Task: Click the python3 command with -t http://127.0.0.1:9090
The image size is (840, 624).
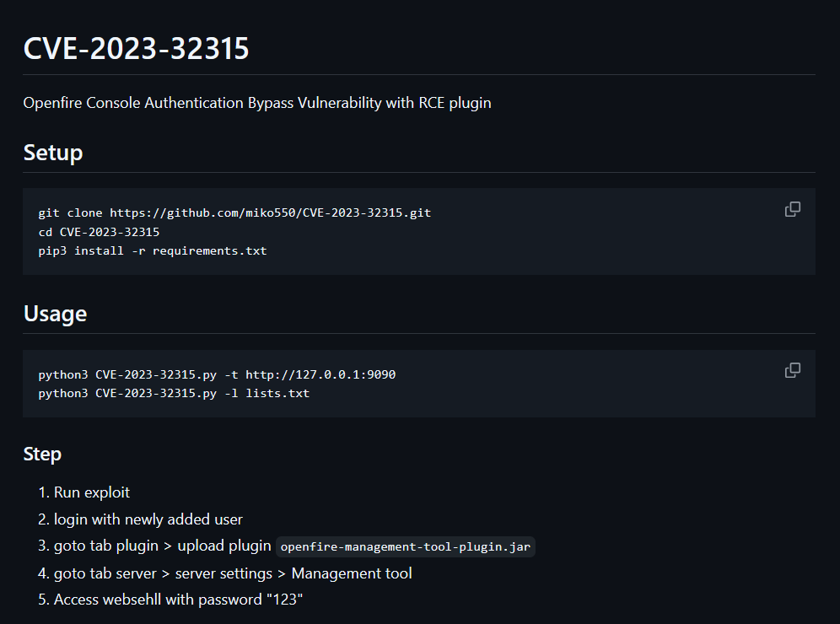Action: click(x=217, y=374)
